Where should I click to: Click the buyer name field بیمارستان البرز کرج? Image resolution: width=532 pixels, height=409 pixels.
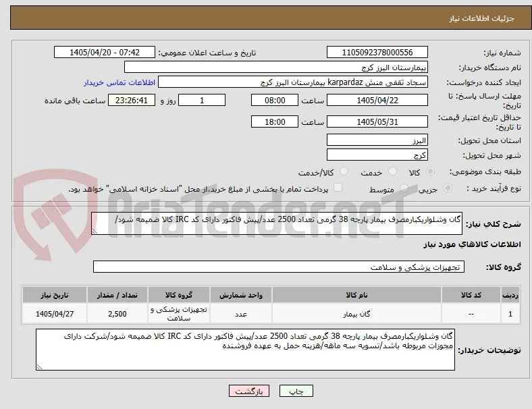(x=276, y=67)
